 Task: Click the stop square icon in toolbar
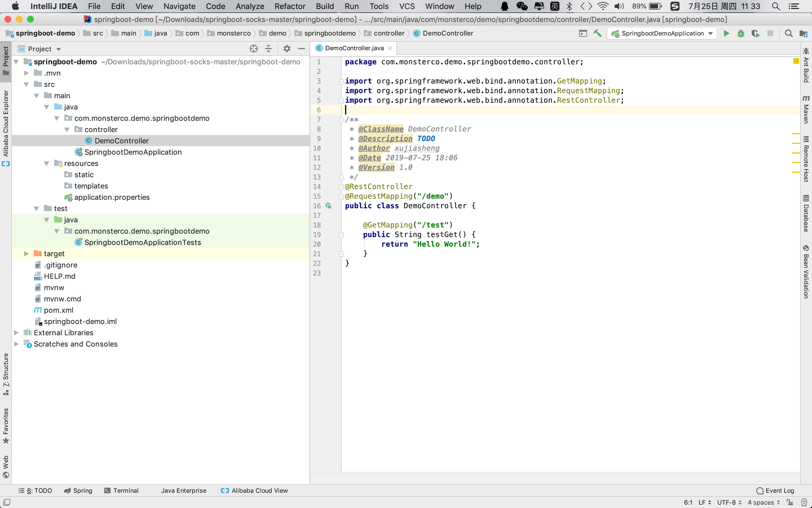[770, 33]
